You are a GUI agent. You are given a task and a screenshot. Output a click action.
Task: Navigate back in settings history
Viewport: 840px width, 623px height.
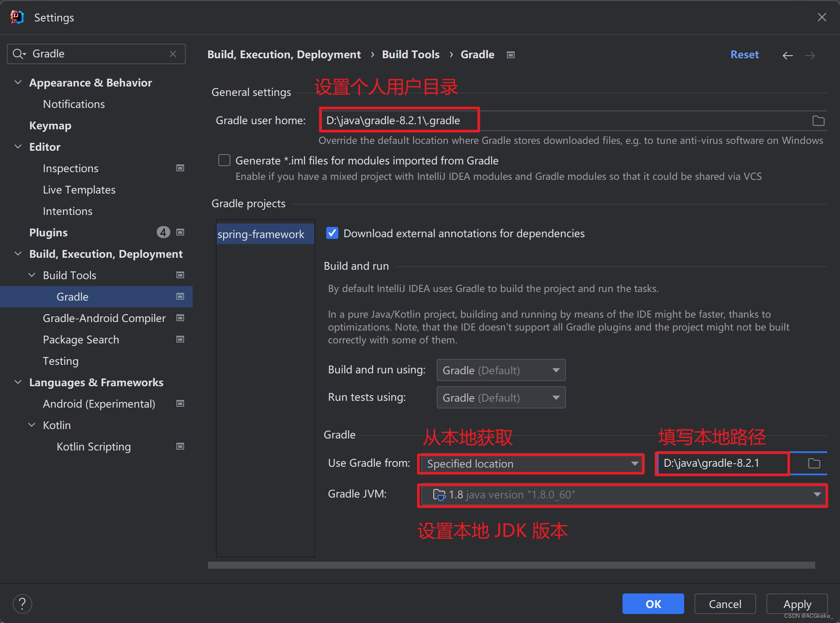[787, 56]
